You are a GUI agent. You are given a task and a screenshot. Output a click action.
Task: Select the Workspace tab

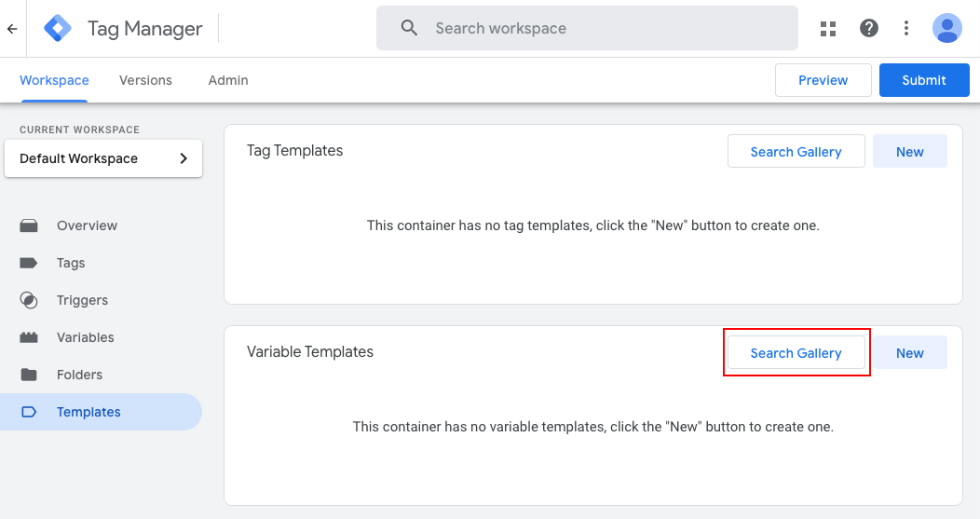coord(54,80)
